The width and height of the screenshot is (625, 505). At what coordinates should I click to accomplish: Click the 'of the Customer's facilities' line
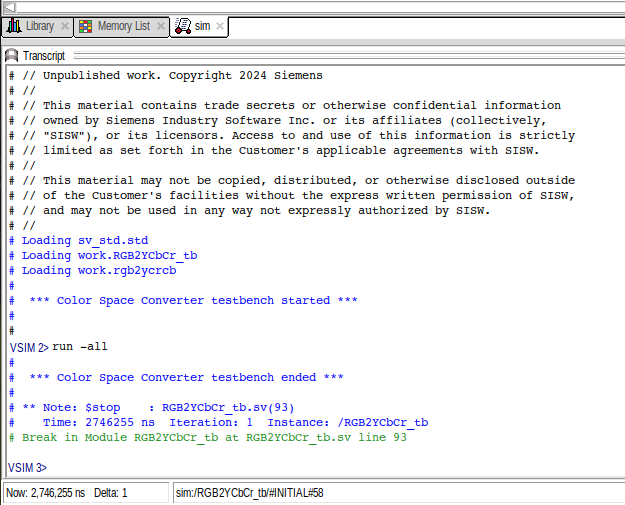[x=292, y=196]
